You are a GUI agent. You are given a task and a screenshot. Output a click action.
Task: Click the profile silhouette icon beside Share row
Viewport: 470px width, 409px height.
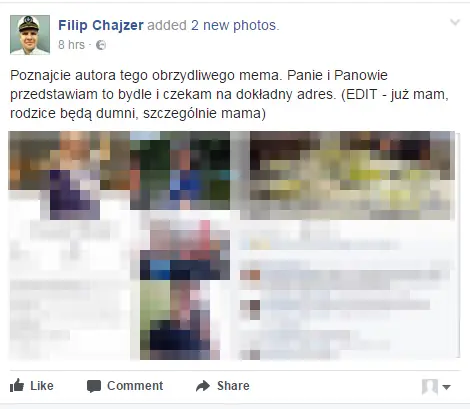coord(429,387)
